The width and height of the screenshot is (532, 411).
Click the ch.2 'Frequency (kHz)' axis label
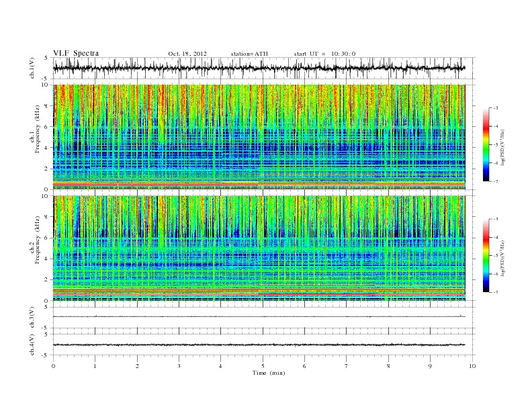pyautogui.click(x=38, y=239)
